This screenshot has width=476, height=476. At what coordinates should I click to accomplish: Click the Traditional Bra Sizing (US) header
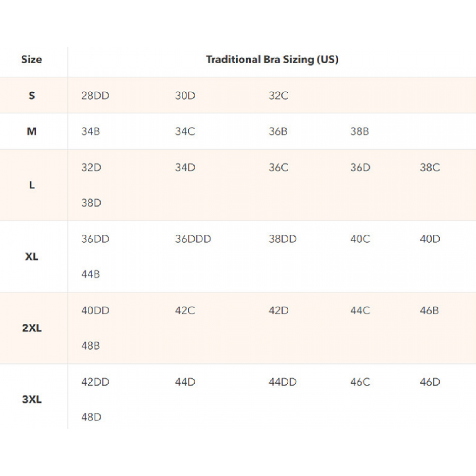[272, 60]
